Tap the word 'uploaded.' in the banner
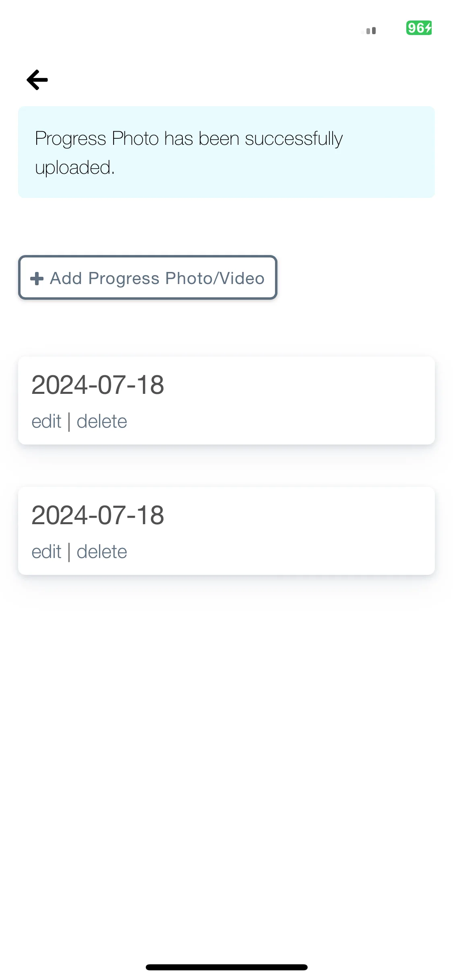The height and width of the screenshot is (980, 453). [75, 168]
